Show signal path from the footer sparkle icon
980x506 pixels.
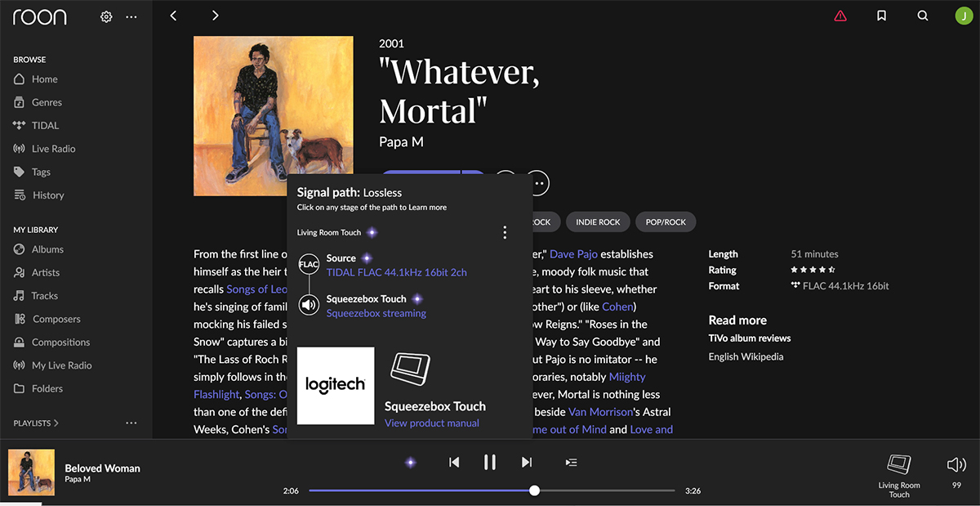411,463
